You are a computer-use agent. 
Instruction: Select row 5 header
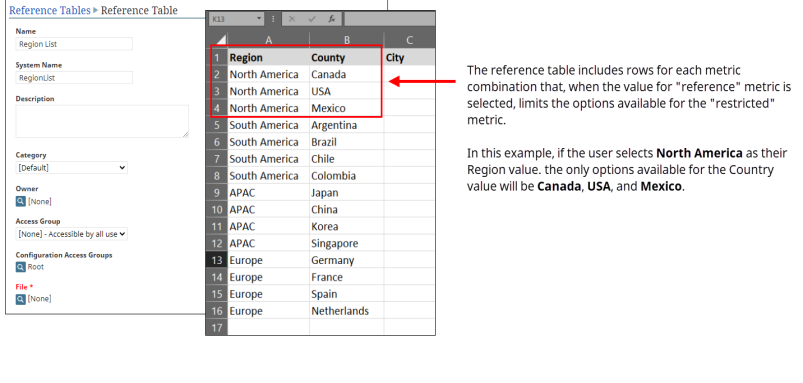pos(217,125)
